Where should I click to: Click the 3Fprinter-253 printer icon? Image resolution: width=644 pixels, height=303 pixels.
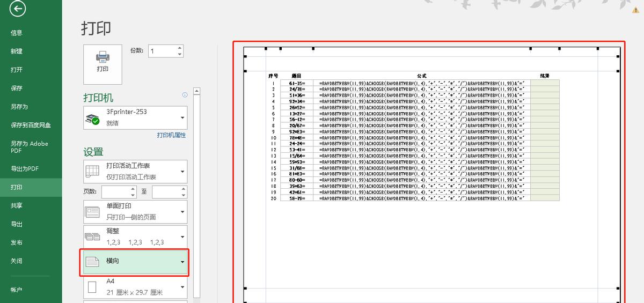pyautogui.click(x=93, y=119)
